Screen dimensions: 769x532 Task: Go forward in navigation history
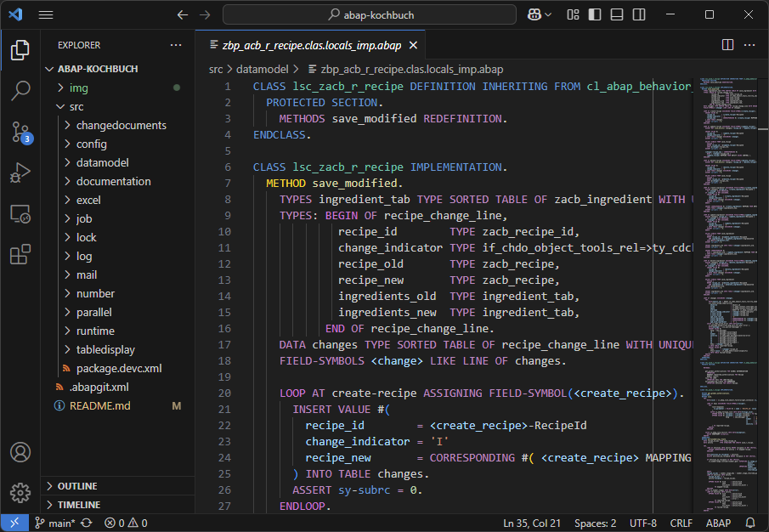pyautogui.click(x=205, y=14)
